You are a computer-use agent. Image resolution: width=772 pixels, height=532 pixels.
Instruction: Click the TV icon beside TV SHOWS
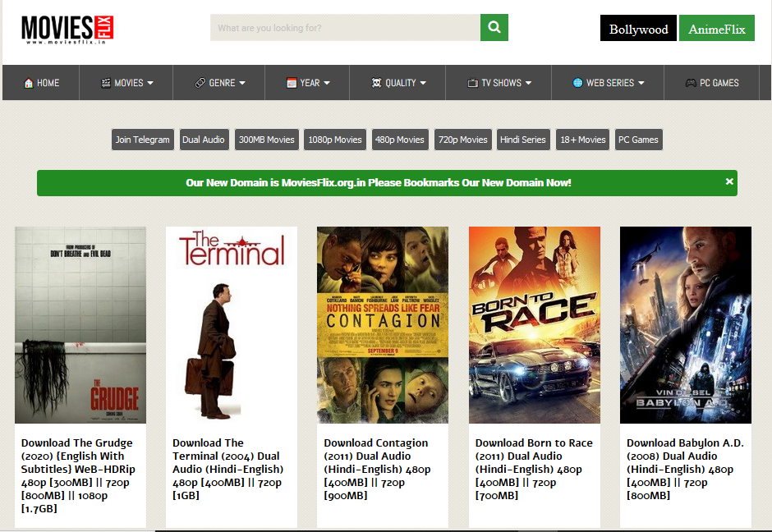click(474, 82)
